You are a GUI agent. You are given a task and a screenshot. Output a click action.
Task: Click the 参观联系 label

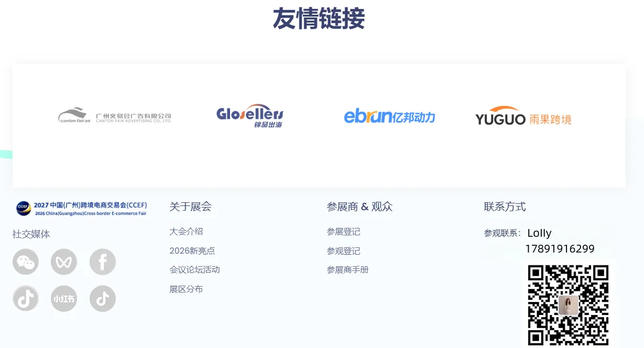pyautogui.click(x=503, y=233)
